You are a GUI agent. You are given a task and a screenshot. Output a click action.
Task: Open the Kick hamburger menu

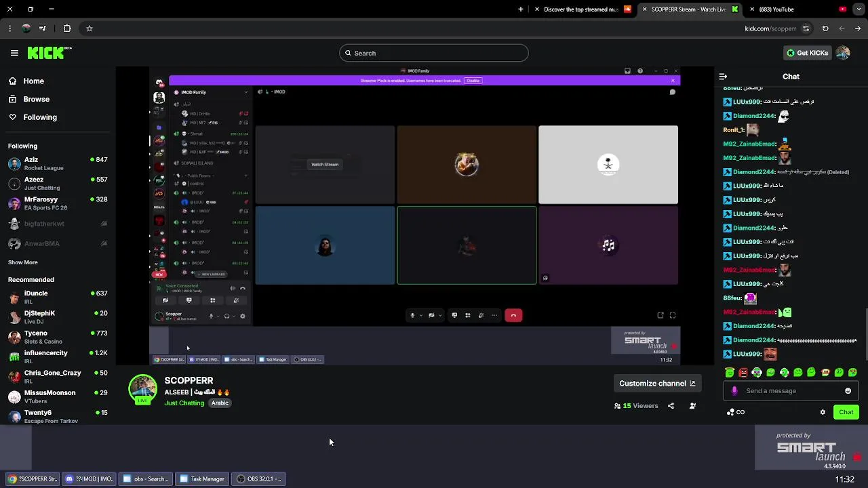[x=14, y=53]
